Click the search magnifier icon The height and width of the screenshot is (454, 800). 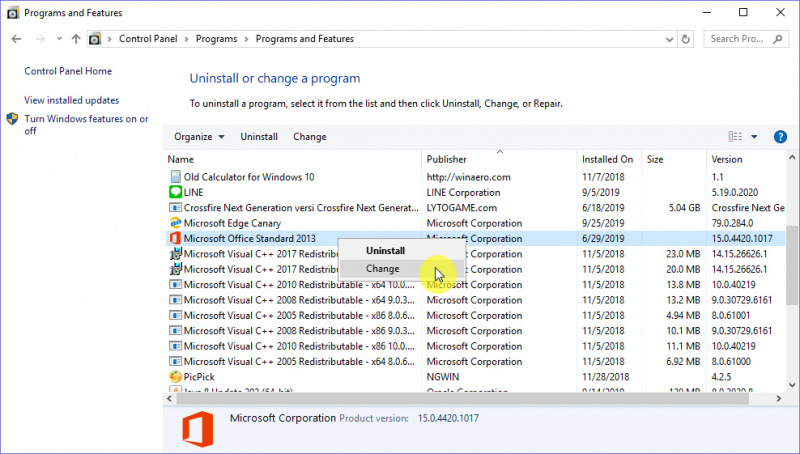778,39
